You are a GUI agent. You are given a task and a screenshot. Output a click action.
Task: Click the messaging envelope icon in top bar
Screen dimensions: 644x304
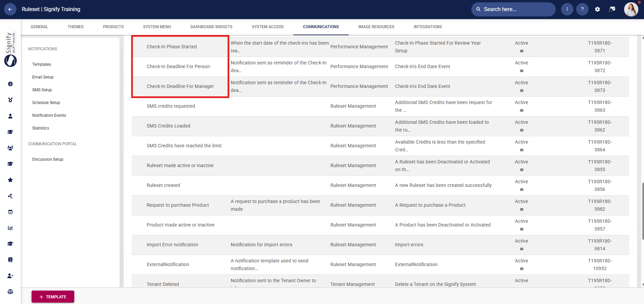click(x=612, y=9)
